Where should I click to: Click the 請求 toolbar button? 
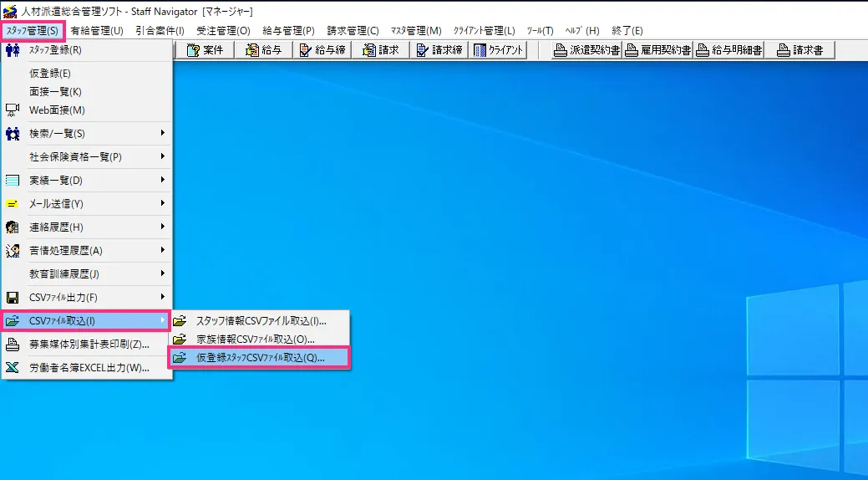(381, 50)
